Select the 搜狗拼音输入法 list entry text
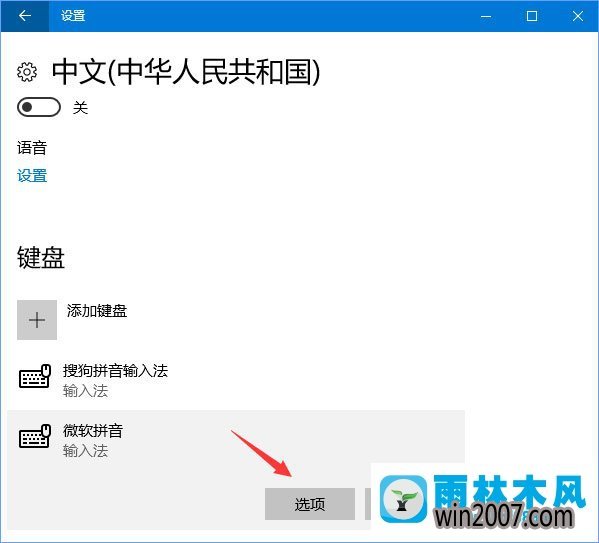Viewport: 599px width, 543px height. (x=115, y=370)
